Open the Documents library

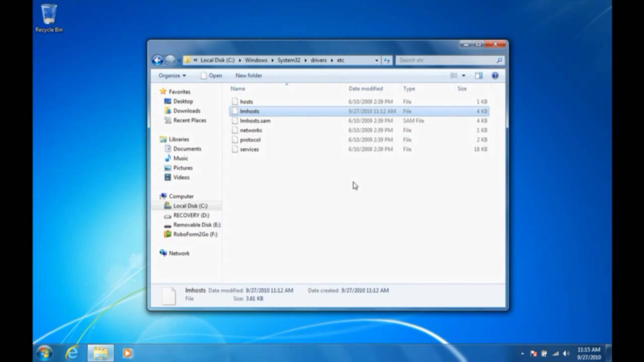(187, 149)
